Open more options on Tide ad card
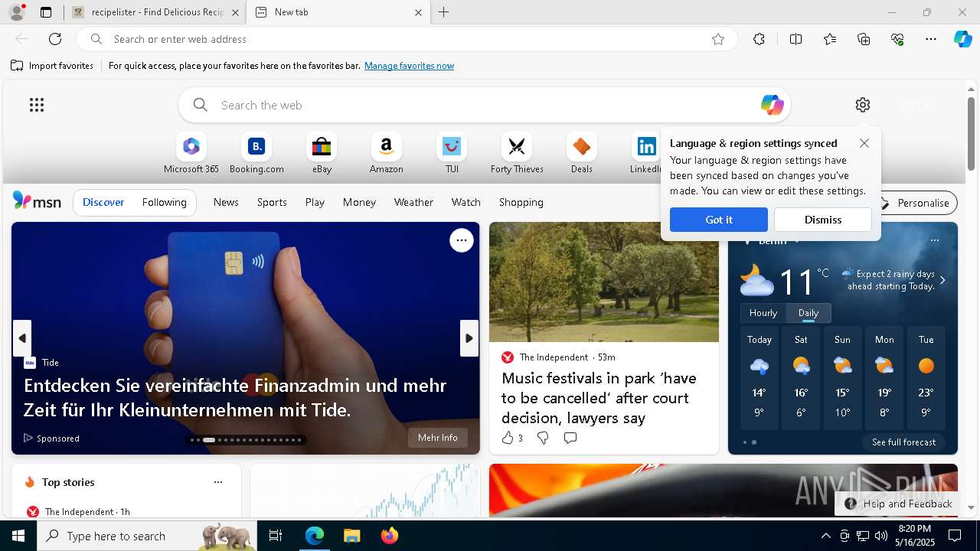980x551 pixels. [462, 240]
